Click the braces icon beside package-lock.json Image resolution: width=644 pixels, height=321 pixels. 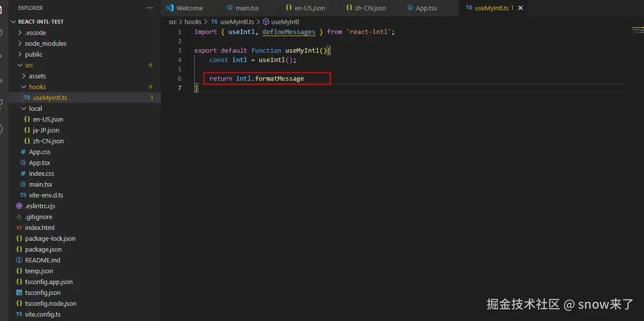[19, 238]
